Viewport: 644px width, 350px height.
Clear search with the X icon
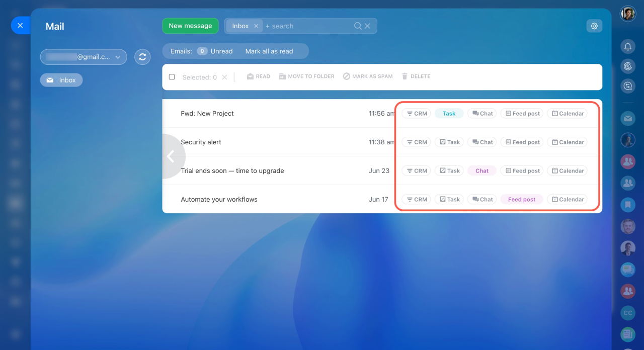[x=368, y=26]
